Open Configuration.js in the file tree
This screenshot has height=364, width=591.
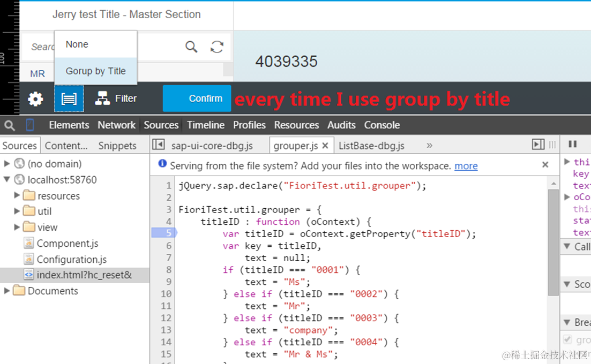point(72,260)
